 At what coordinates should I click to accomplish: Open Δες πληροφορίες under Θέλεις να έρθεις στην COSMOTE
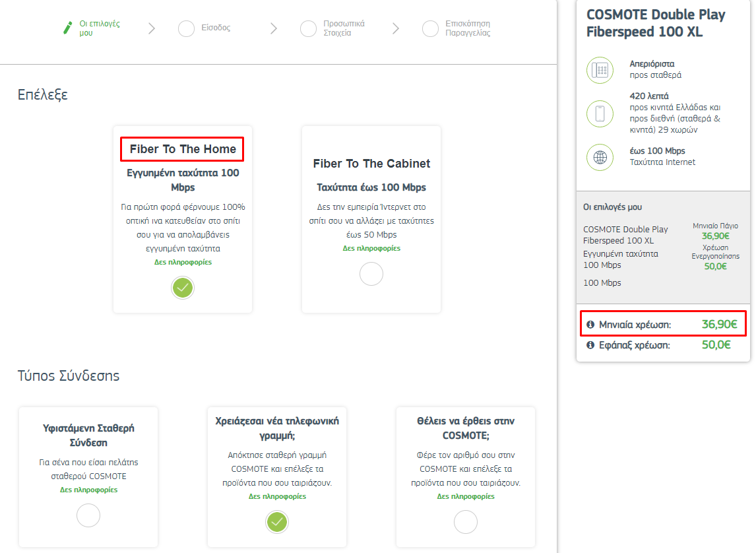[466, 496]
